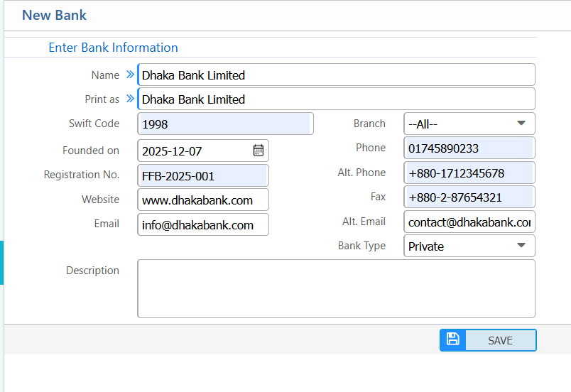
Task: Click the Website input field
Action: click(x=202, y=200)
